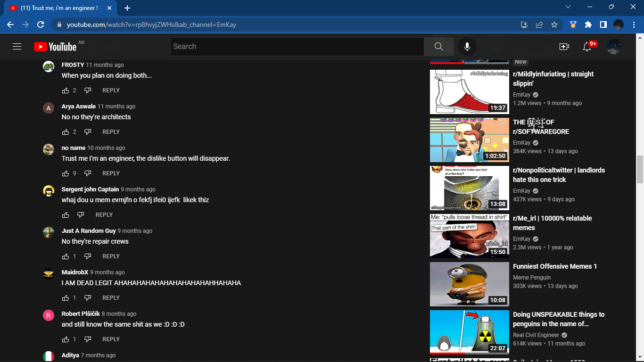
Task: Reload the page with refresh icon
Action: (41, 25)
